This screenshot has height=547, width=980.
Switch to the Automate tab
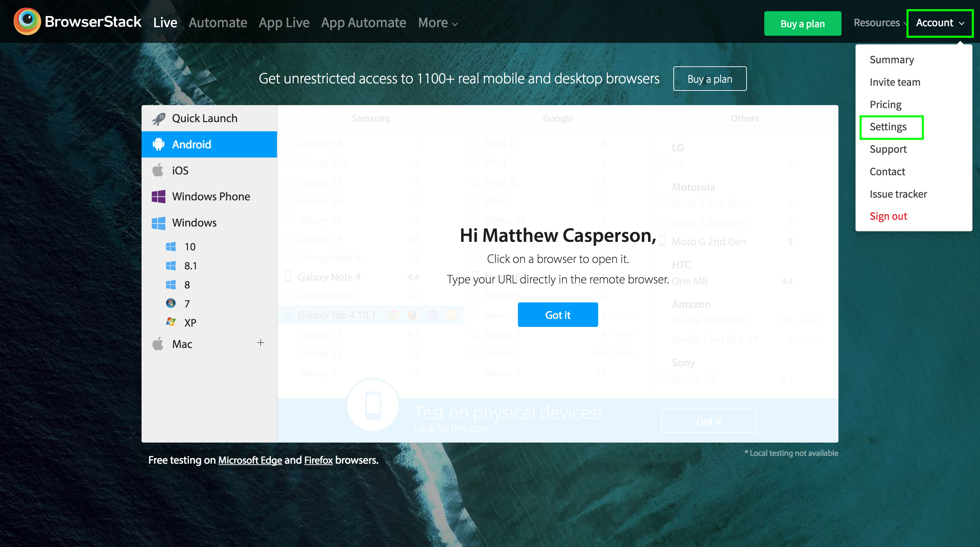click(x=218, y=23)
